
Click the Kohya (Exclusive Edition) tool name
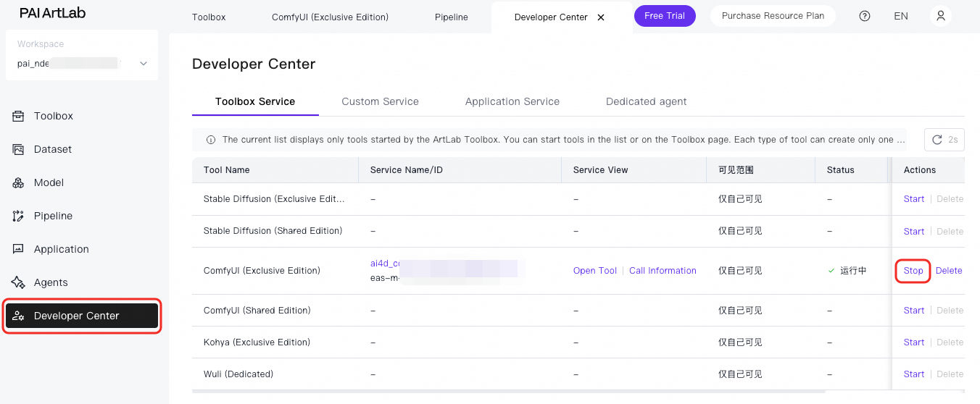257,342
